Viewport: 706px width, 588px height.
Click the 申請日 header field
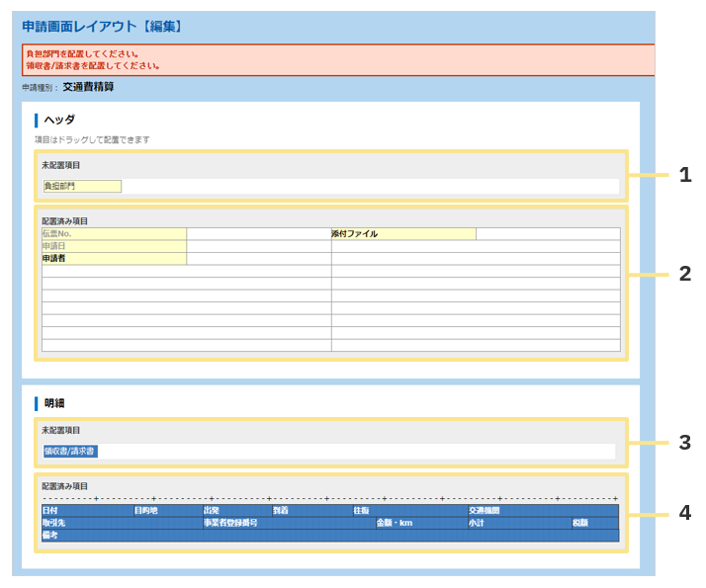(114, 246)
